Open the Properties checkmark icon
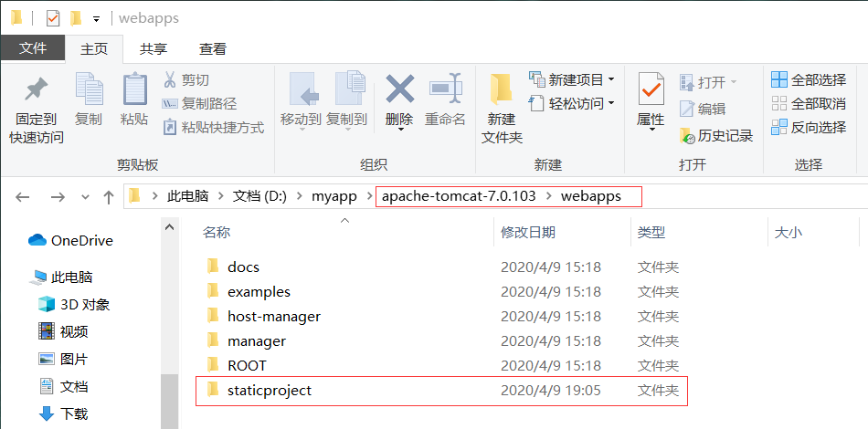Image resolution: width=868 pixels, height=429 pixels. point(651,91)
